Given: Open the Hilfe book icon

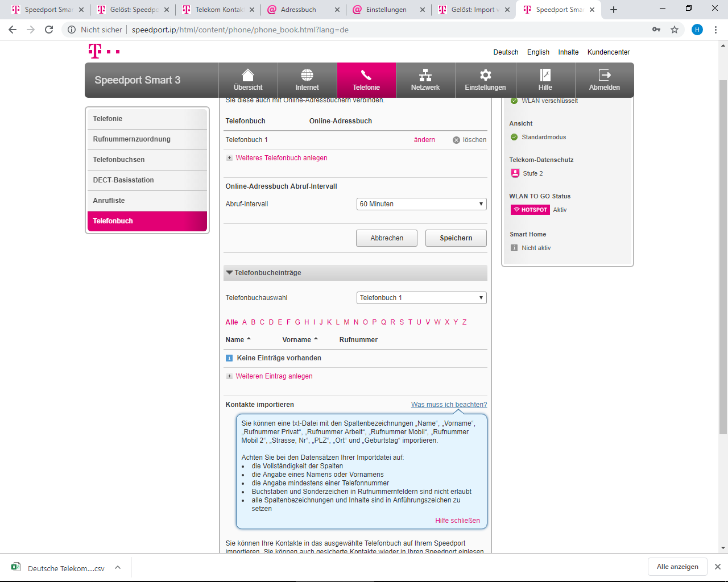Looking at the screenshot, I should point(545,75).
